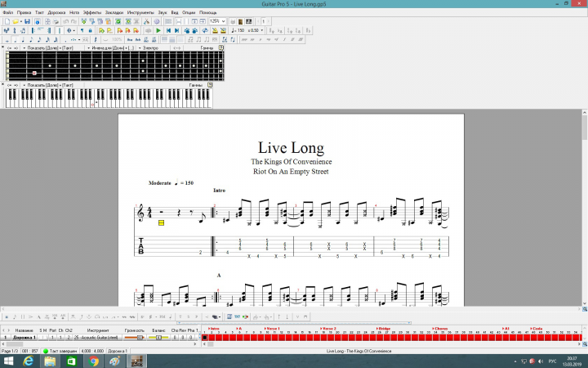
Task: Select Дорожка 1 track name
Action: click(24, 338)
